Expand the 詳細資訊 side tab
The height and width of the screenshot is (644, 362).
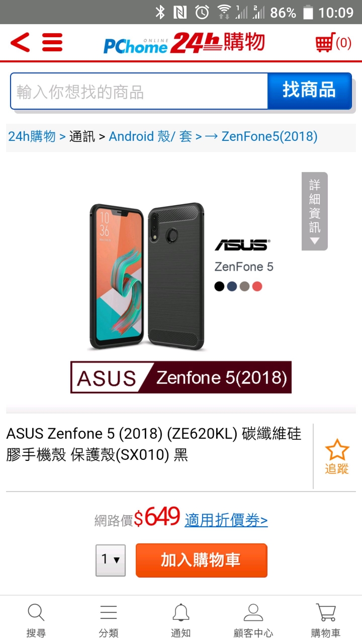(315, 211)
